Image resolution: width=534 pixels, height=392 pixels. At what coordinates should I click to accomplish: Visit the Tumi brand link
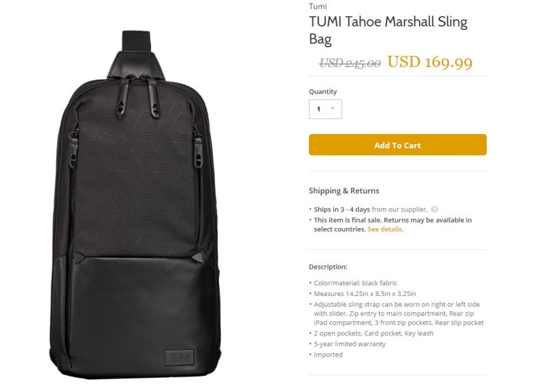coord(318,6)
